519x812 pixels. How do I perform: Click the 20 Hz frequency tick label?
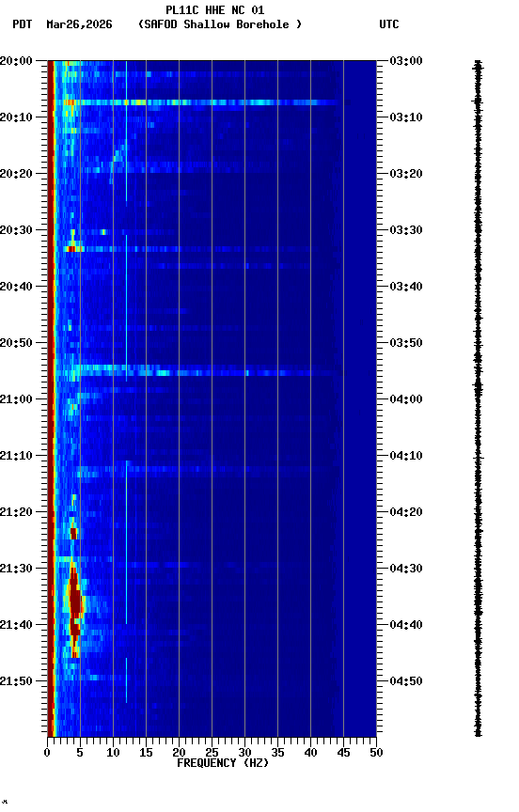(179, 753)
